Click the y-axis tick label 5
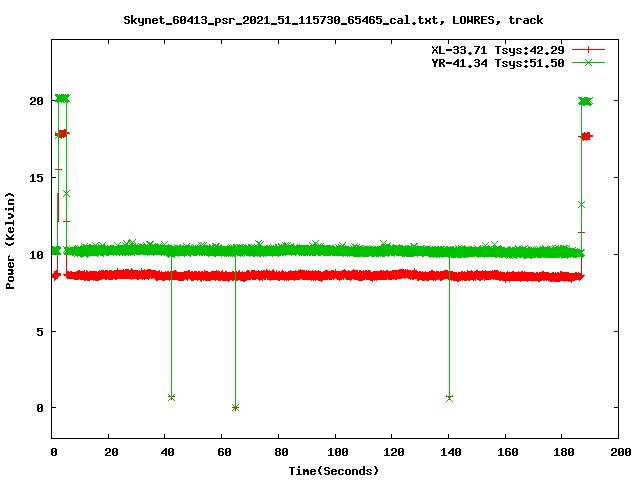Screen dimensions: 640x480 pos(40,332)
